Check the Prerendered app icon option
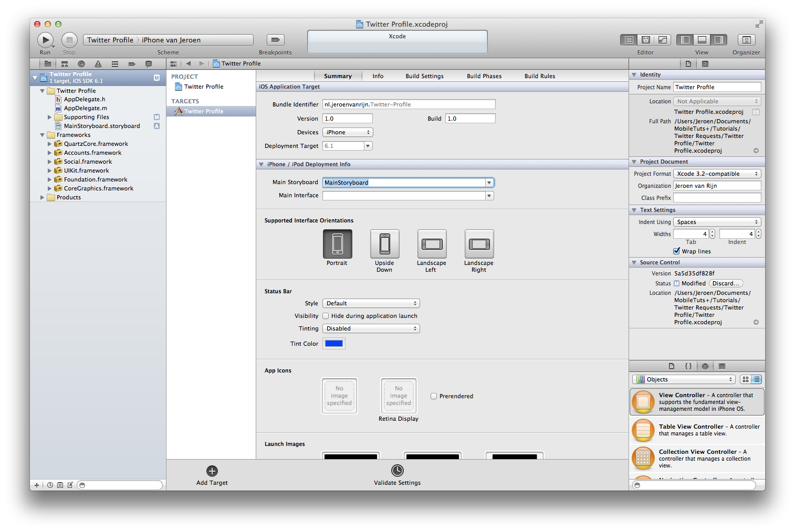This screenshot has height=532, width=795. pyautogui.click(x=434, y=396)
